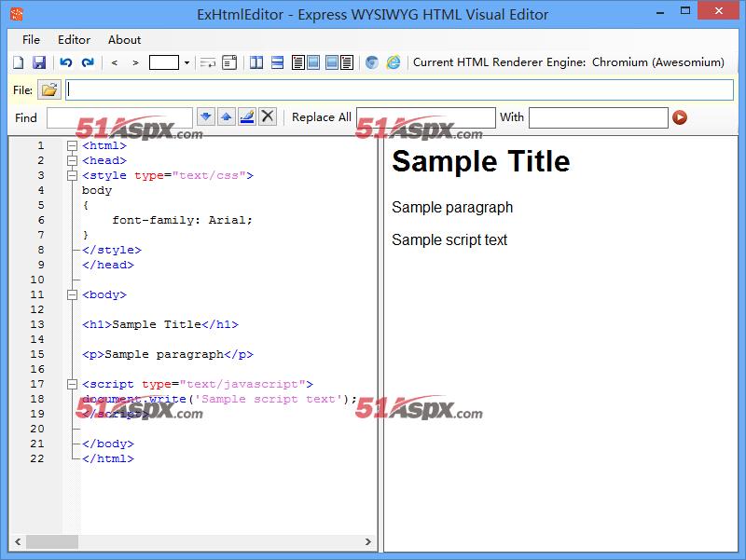Switch to horizontal split layout

pyautogui.click(x=277, y=62)
